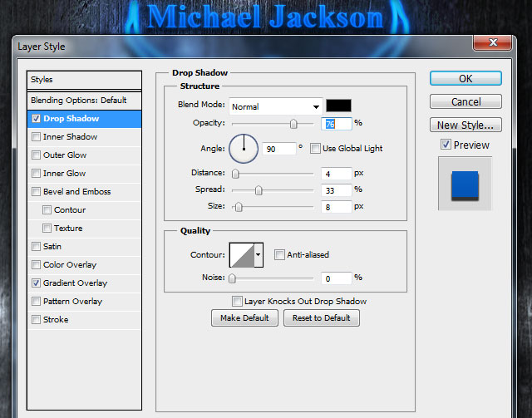Click the Distance value field
532x418 pixels.
[x=337, y=174]
